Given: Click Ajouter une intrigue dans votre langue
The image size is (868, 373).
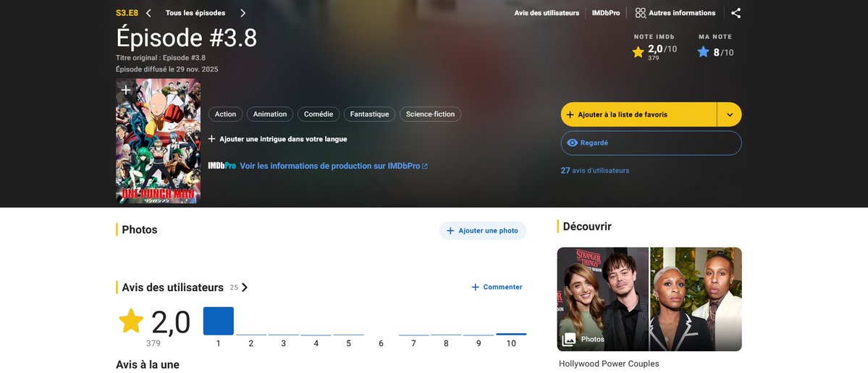Looking at the screenshot, I should point(277,139).
